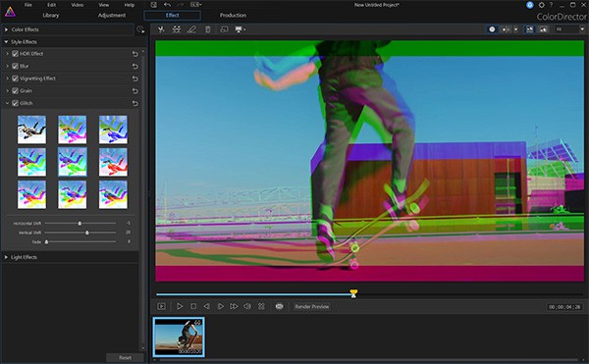Switch to the Library tab
This screenshot has width=589, height=364.
click(x=51, y=16)
